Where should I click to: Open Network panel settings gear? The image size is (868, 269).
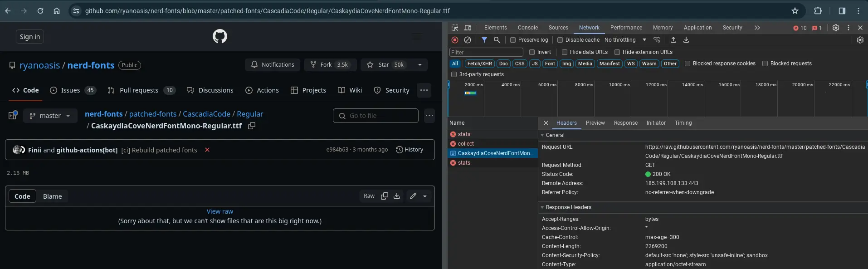(x=860, y=40)
